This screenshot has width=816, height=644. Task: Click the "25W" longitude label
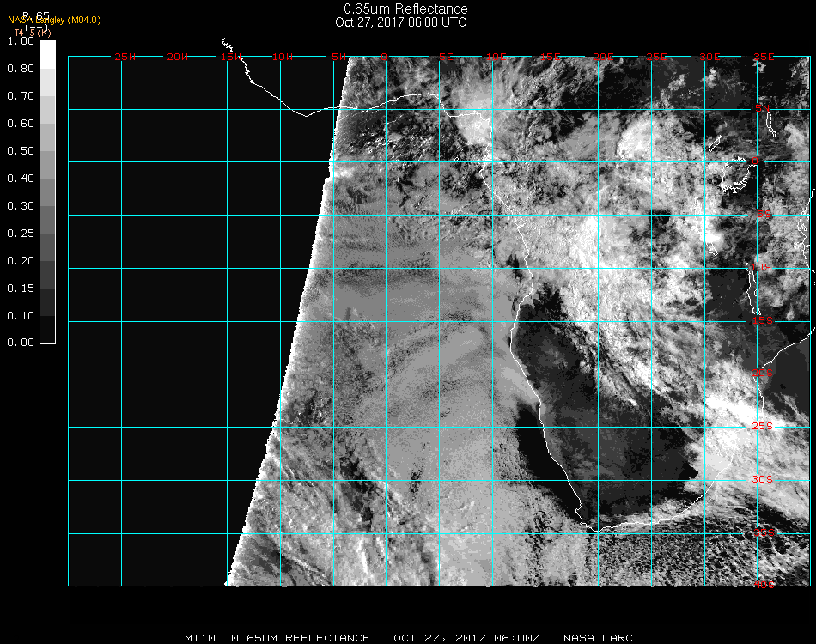pos(125,57)
